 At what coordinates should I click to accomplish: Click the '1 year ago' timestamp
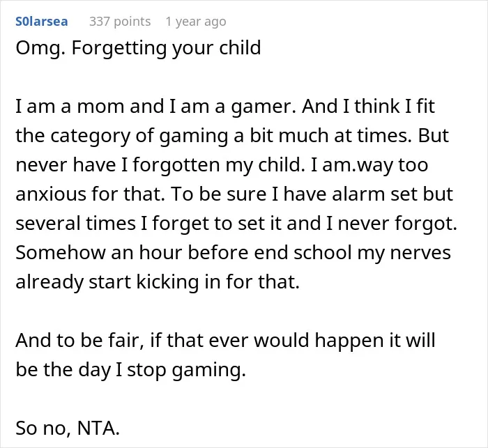(x=196, y=22)
